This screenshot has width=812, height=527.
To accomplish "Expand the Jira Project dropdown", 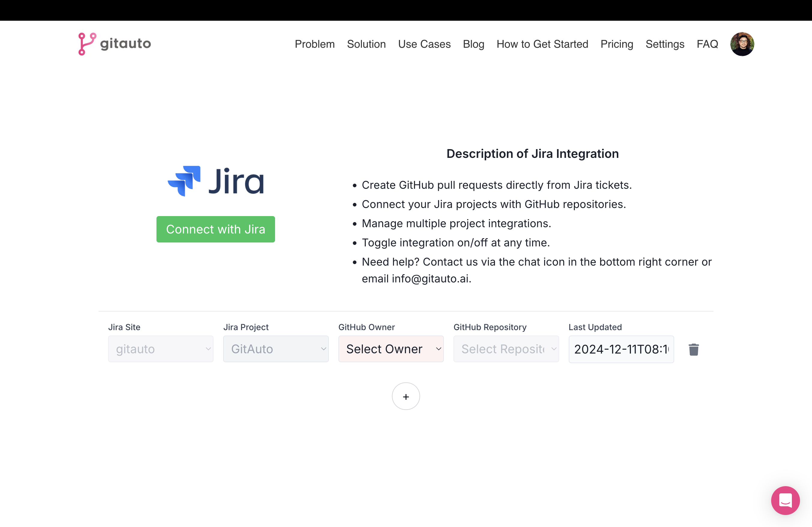I will pyautogui.click(x=275, y=349).
